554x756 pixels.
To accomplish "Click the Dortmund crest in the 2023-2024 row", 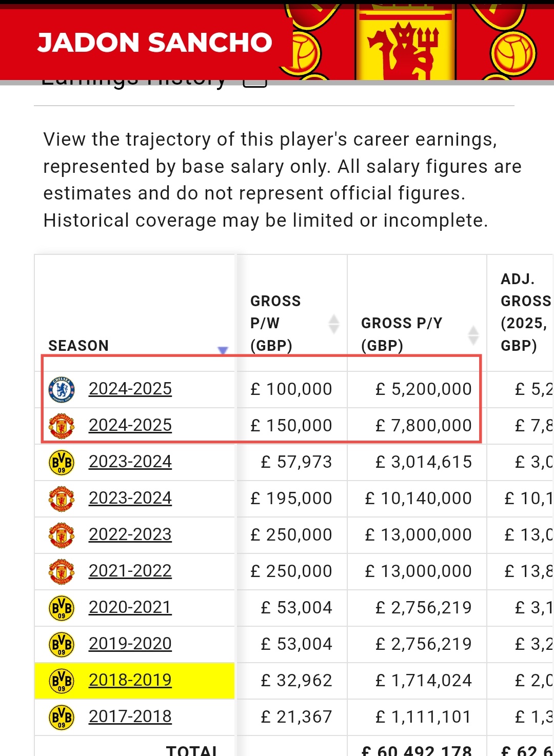I will point(62,463).
